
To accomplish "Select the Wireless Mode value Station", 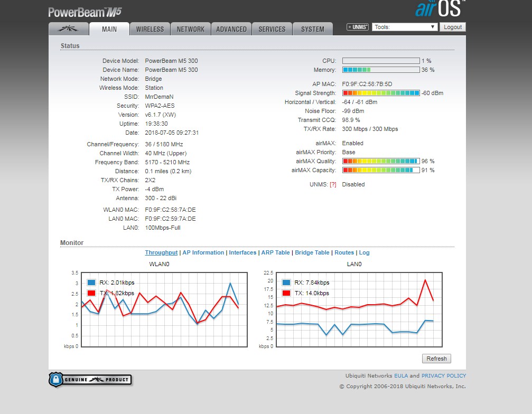I will tap(154, 88).
